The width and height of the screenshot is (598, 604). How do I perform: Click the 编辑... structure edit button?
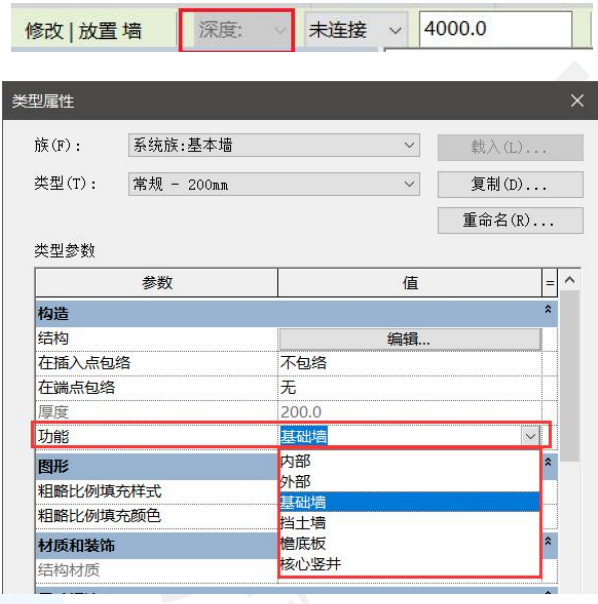410,339
